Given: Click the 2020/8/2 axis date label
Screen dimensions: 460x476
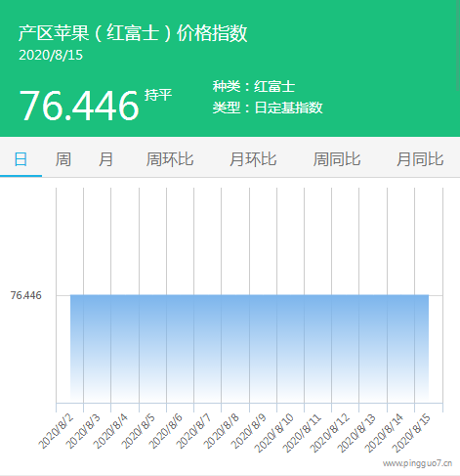Looking at the screenshot, I should pyautogui.click(x=56, y=431).
